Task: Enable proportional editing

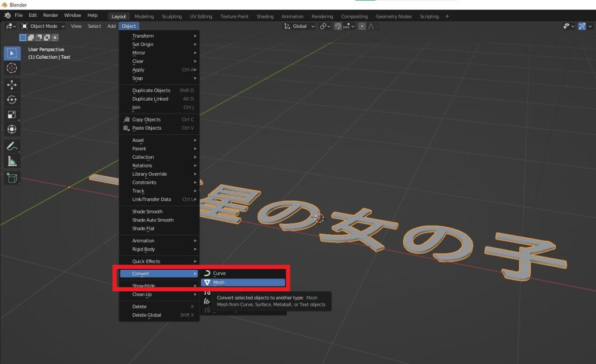Action: tap(363, 26)
